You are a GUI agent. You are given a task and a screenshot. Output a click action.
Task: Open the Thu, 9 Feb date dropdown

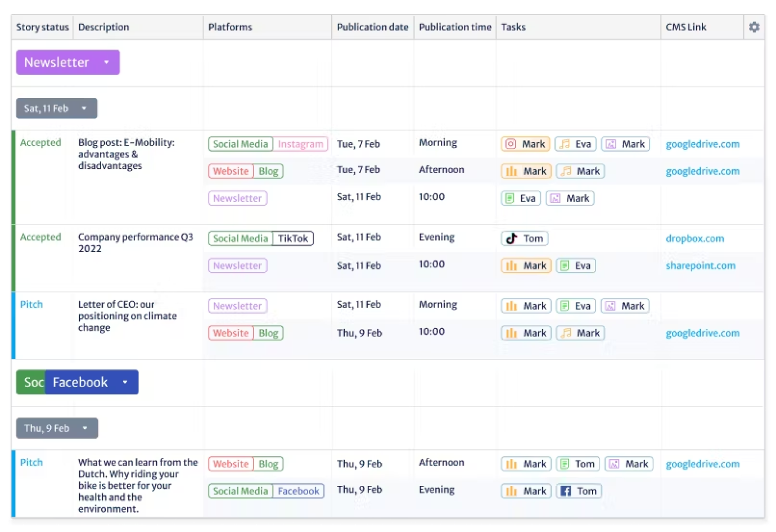pyautogui.click(x=85, y=428)
